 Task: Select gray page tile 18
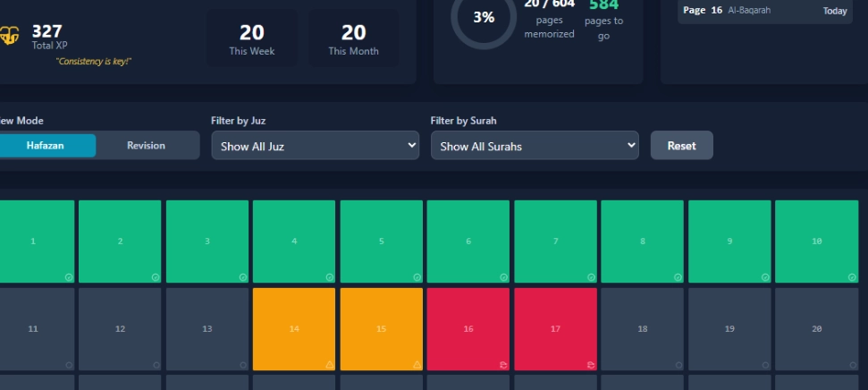tap(642, 329)
